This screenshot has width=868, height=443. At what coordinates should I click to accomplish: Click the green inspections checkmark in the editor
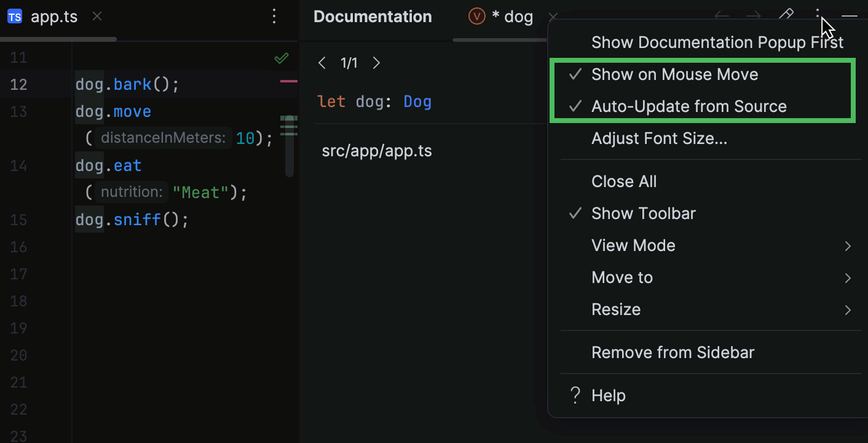[x=281, y=57]
